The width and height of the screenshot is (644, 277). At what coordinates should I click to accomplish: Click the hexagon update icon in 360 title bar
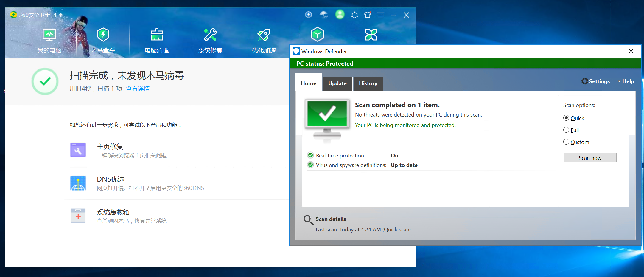click(354, 15)
